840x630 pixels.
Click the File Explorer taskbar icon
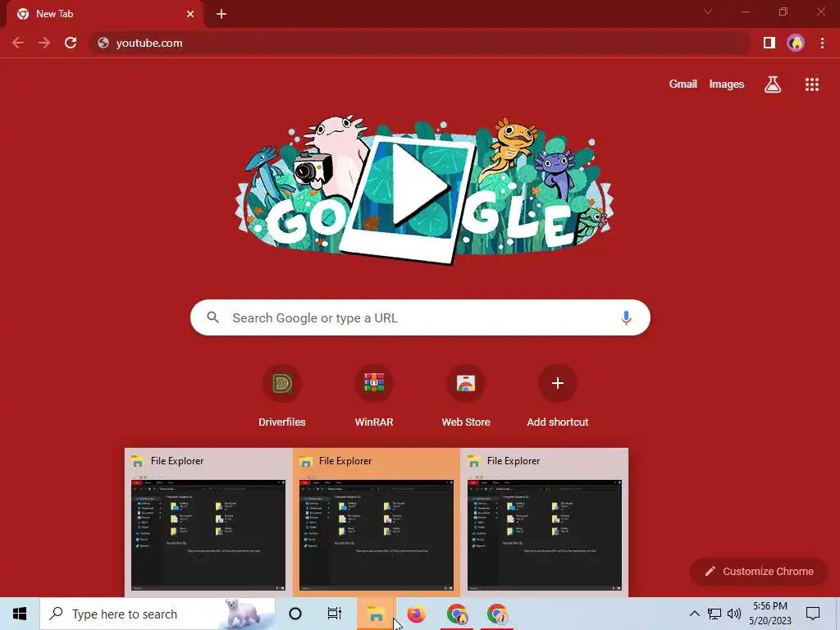click(376, 614)
